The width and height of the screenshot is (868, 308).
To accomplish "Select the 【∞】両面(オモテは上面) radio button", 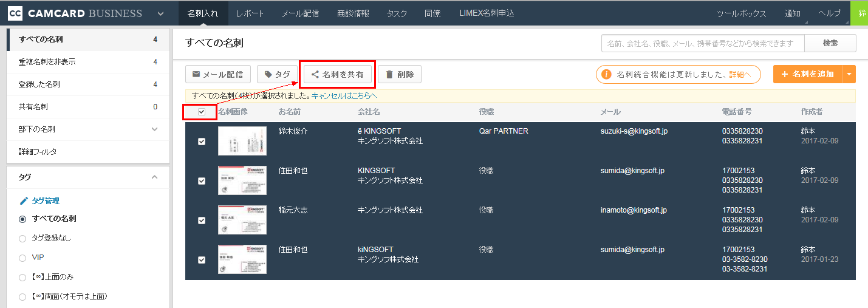I will coord(23,296).
